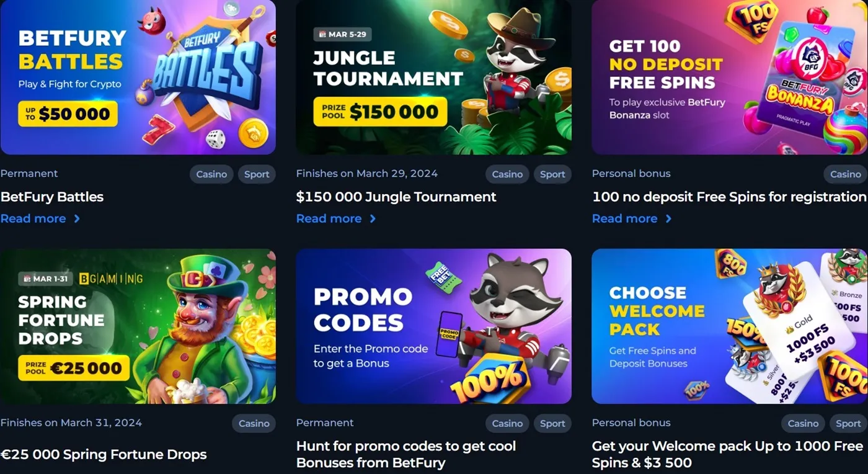Viewport: 868px width, 474px height.
Task: Open the $150 000 Jungle Tournament title
Action: pyautogui.click(x=396, y=197)
